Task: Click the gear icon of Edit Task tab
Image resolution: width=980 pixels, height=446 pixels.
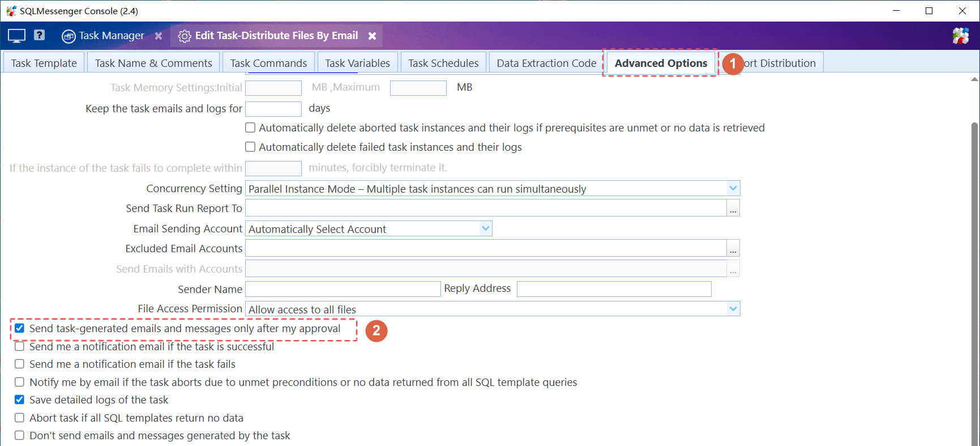Action: (x=185, y=36)
